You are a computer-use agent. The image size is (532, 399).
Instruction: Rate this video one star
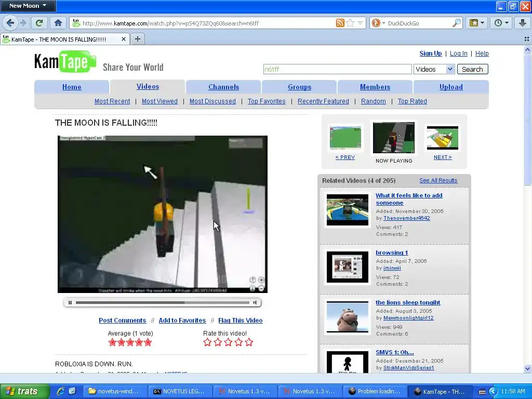207,342
